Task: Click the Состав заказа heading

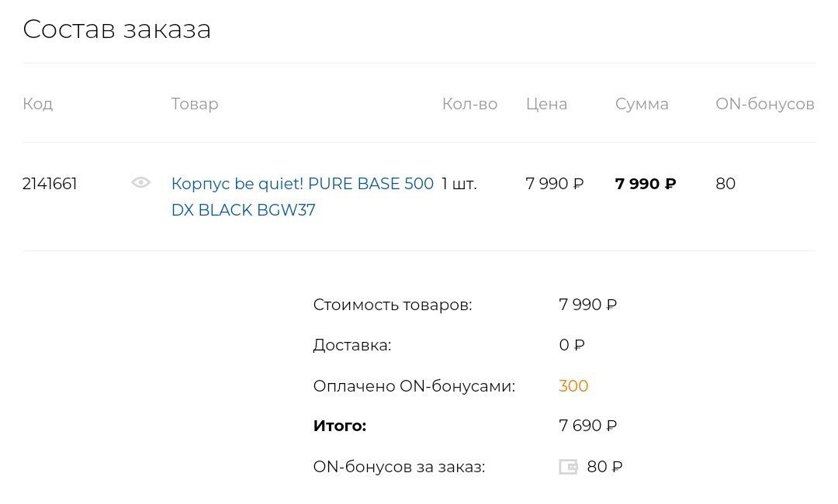Action: click(x=116, y=29)
